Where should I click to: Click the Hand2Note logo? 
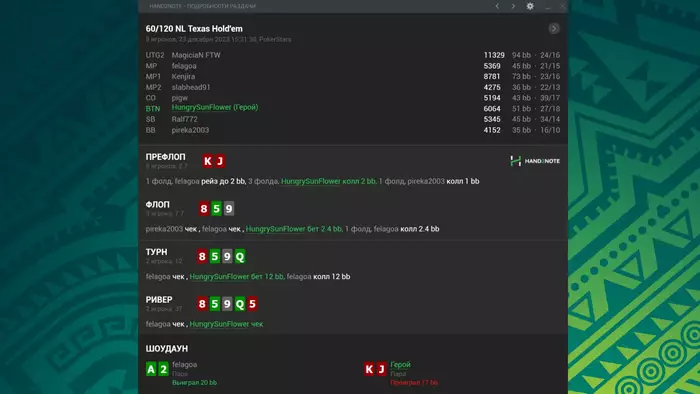(535, 161)
